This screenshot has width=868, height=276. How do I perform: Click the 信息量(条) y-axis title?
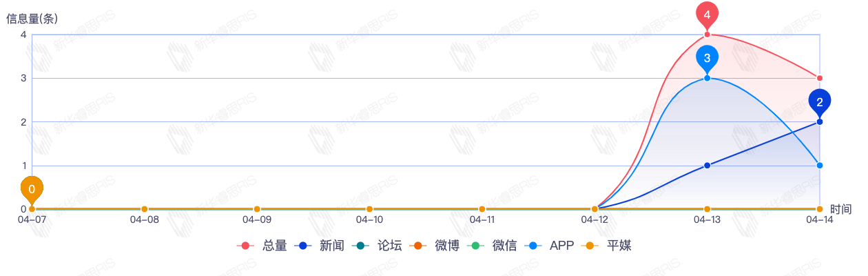(x=32, y=19)
